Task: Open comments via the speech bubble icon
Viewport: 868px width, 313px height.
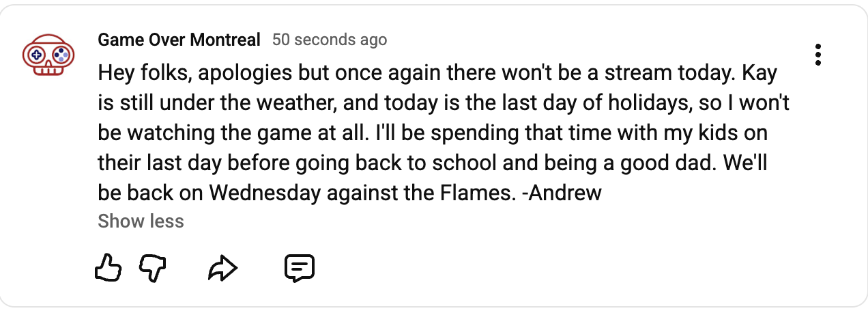Action: click(299, 269)
